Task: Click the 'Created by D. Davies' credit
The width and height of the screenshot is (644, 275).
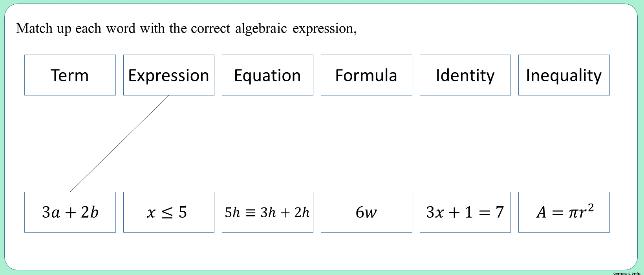Action: pos(626,273)
